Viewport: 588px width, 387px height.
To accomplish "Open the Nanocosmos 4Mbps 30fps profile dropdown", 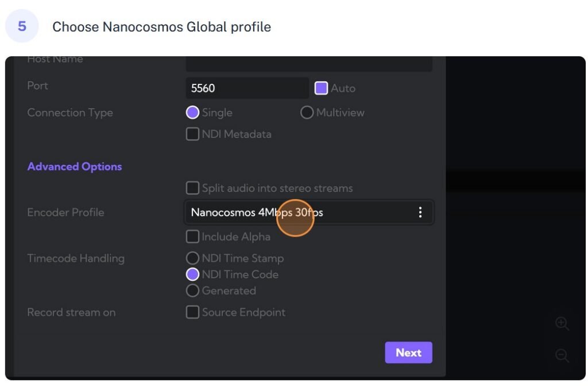I will pos(308,212).
